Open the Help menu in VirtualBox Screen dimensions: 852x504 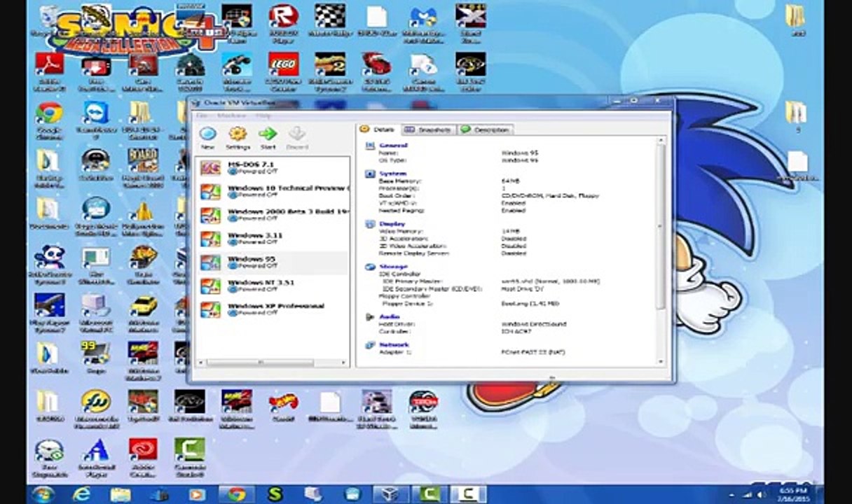pyautogui.click(x=263, y=115)
